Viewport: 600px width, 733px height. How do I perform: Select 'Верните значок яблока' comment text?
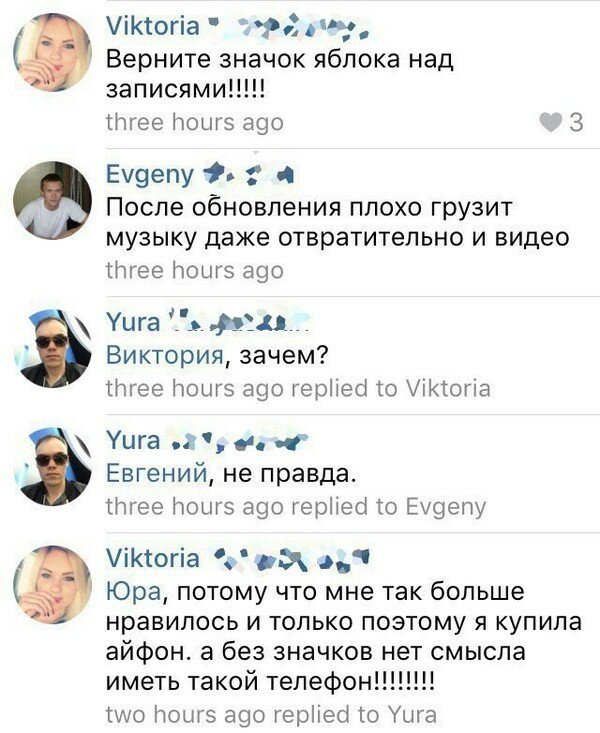pyautogui.click(x=280, y=73)
